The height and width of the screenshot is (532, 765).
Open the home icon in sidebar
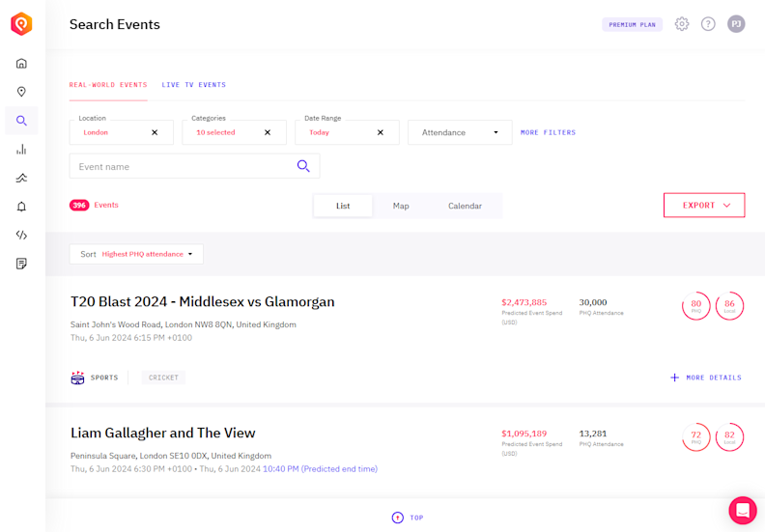[x=21, y=64]
